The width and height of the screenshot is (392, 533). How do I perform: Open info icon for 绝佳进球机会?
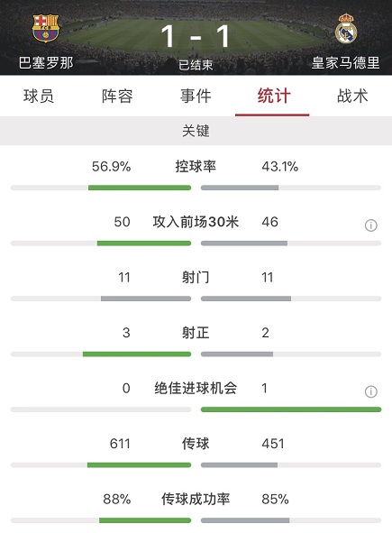[371, 391]
